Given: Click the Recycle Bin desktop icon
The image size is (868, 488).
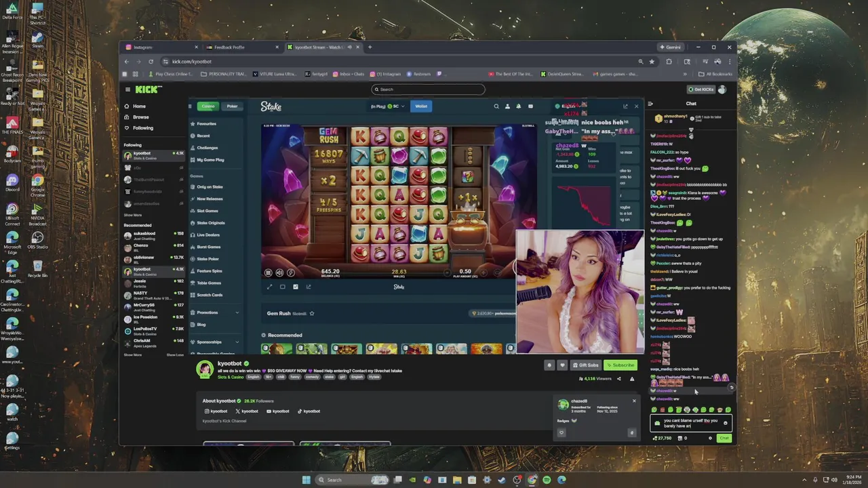Looking at the screenshot, I should click(x=37, y=268).
